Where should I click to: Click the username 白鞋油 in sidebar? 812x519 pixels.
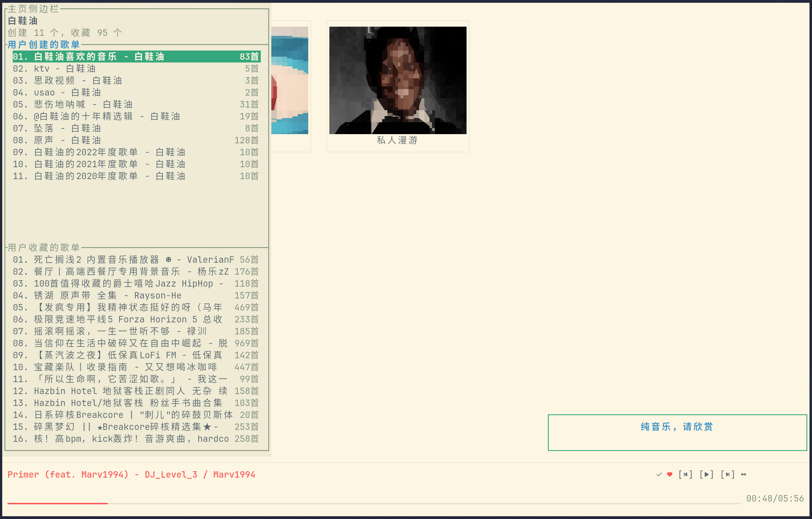tap(22, 21)
